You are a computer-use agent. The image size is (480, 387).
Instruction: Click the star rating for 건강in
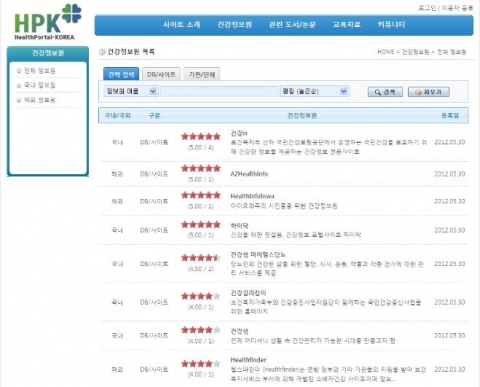click(x=201, y=136)
